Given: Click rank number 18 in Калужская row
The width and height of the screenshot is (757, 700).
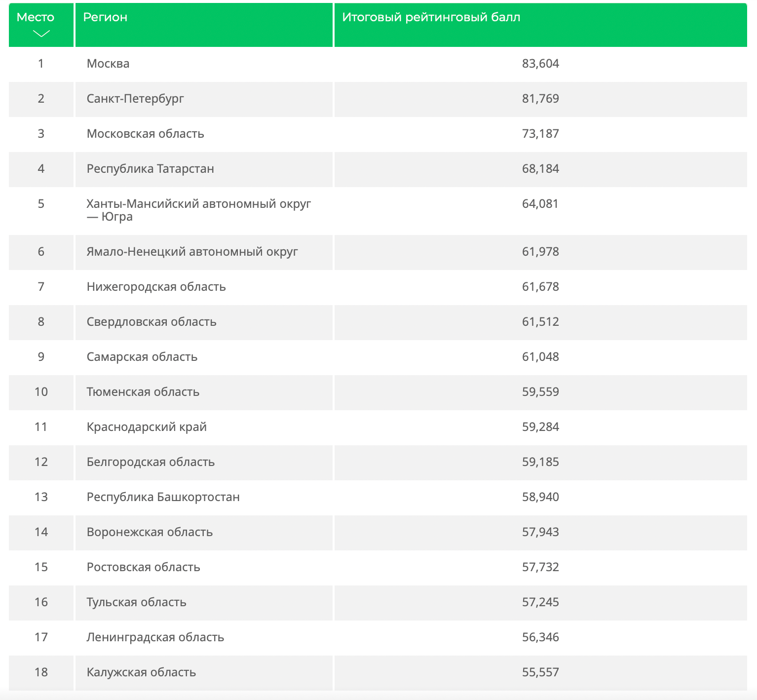Looking at the screenshot, I should 41,672.
